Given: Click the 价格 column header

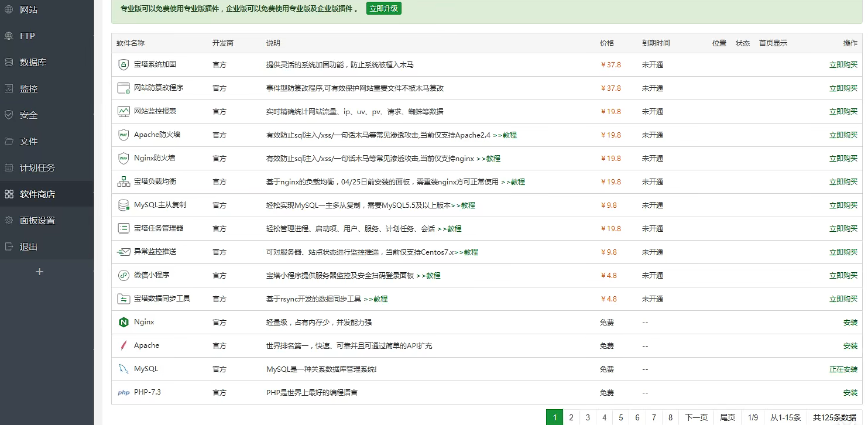Looking at the screenshot, I should (x=607, y=43).
